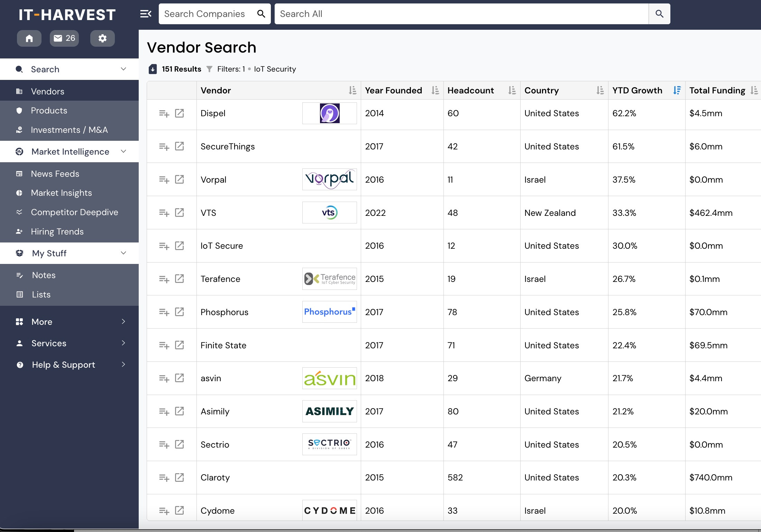Screen dimensions: 761x532
Task: Open the Claroty vendor name
Action: [x=215, y=477]
